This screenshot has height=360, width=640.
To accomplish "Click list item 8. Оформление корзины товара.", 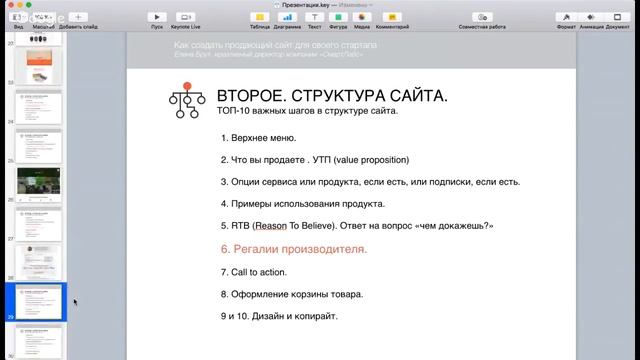I will point(292,294).
